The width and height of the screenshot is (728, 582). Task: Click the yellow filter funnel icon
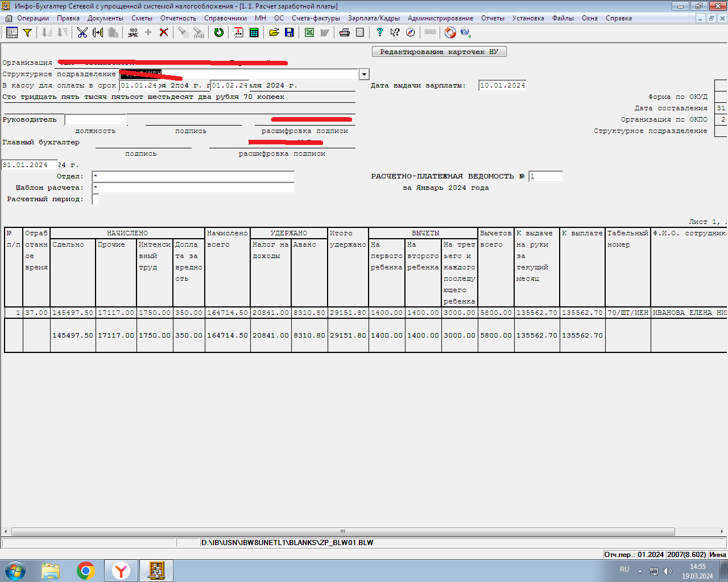(x=27, y=32)
